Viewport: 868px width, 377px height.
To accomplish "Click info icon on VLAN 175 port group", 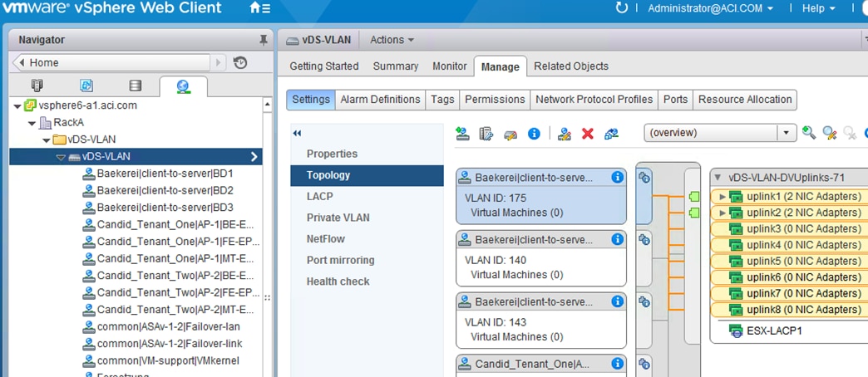I will 617,178.
